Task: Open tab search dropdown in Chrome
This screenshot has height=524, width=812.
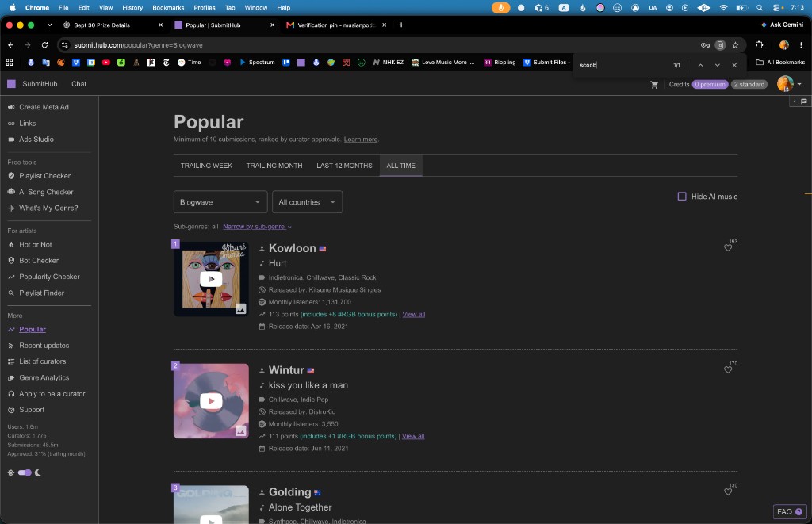Action: pyautogui.click(x=49, y=25)
